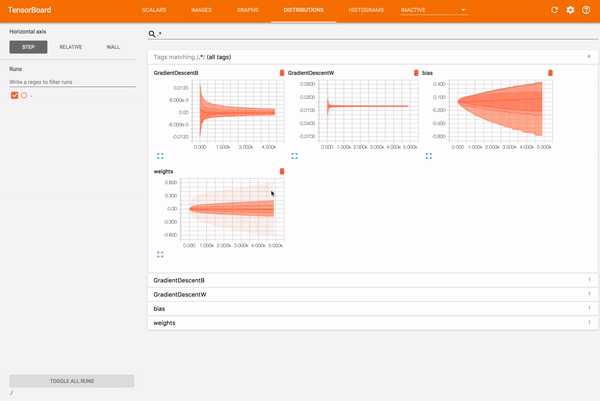Switch to the SCALARS tab
Viewport: 600px width, 401px height.
tap(154, 10)
